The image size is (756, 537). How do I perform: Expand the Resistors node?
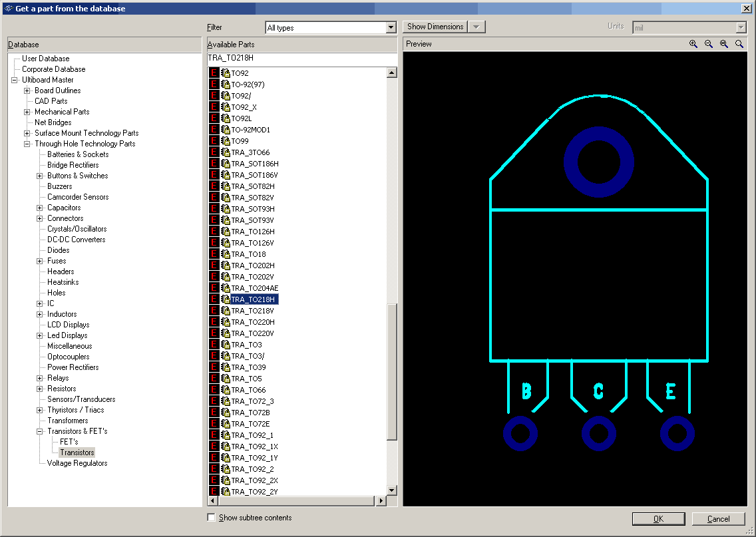tap(39, 389)
